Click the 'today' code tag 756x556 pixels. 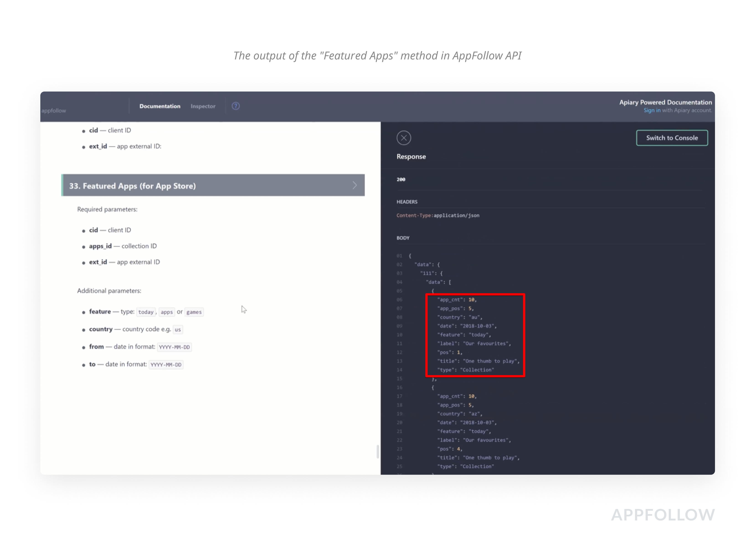pyautogui.click(x=146, y=312)
